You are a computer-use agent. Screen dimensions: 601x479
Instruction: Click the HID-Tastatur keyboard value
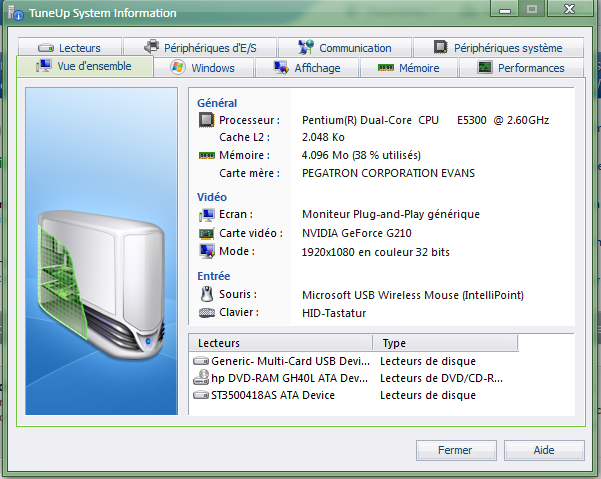click(334, 313)
